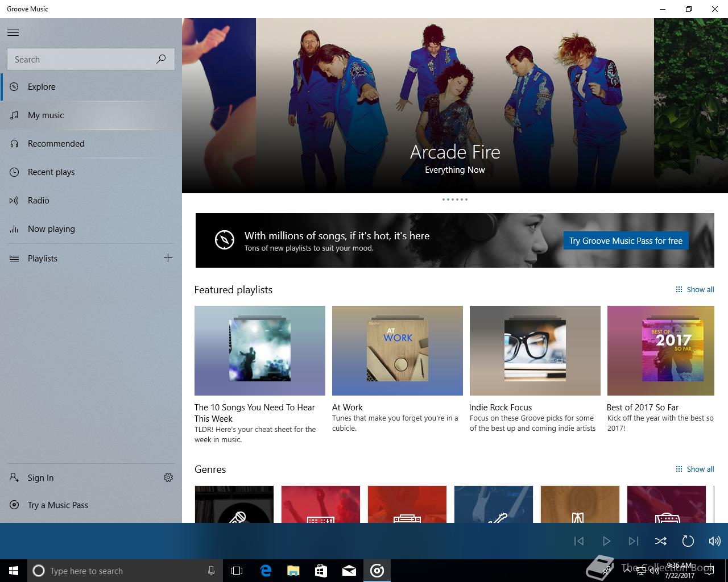Create a new playlist with the plus icon
The image size is (728, 582).
tap(168, 258)
